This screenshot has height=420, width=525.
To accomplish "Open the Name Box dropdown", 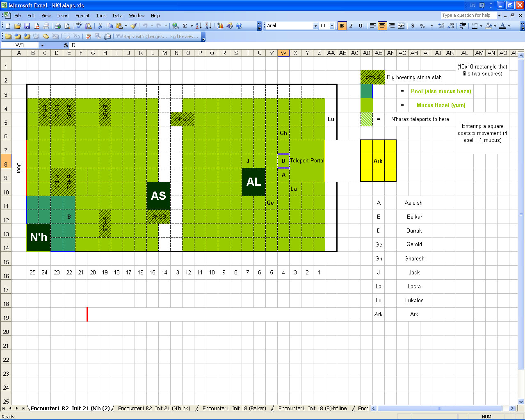I will [42, 46].
